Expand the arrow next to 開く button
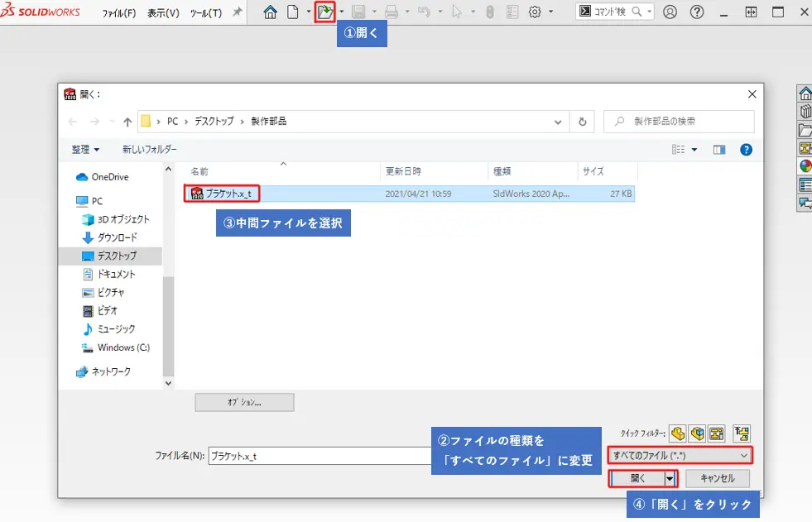 (670, 478)
